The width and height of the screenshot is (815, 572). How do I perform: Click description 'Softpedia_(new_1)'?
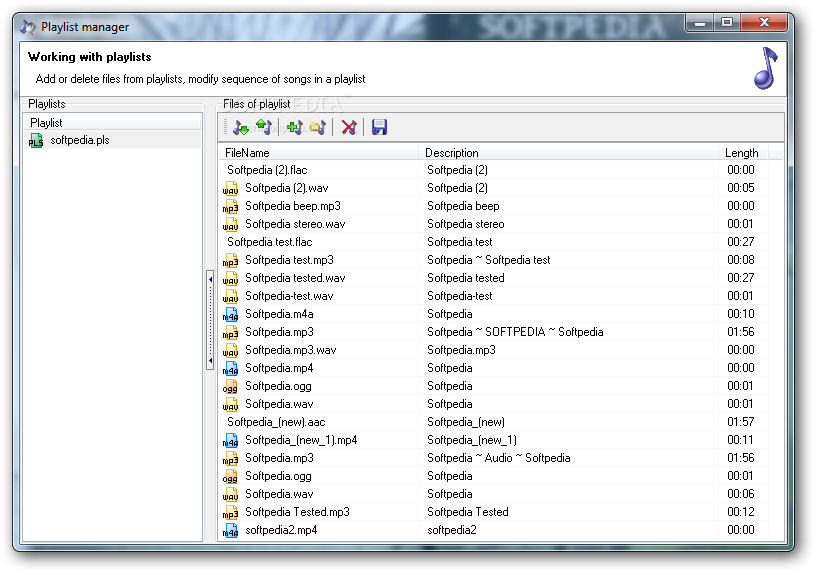click(472, 440)
